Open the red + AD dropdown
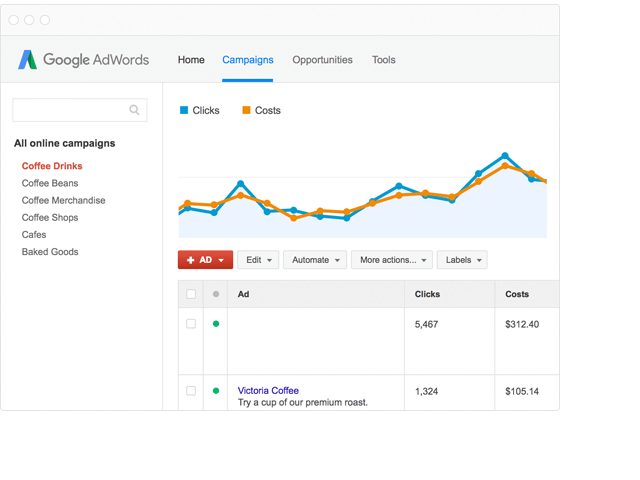640x480 pixels. coord(205,260)
